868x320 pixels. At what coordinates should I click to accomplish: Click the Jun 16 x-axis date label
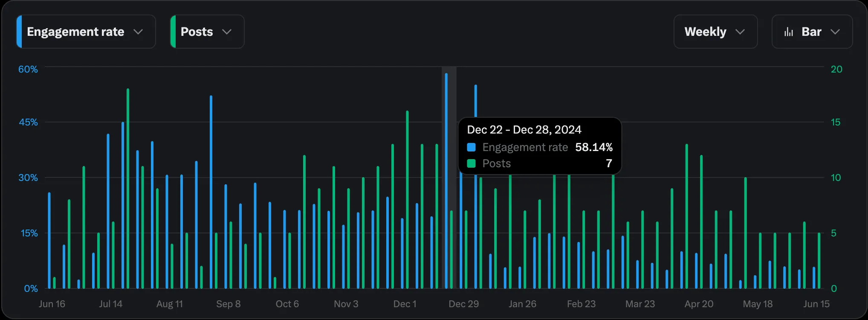coord(52,304)
